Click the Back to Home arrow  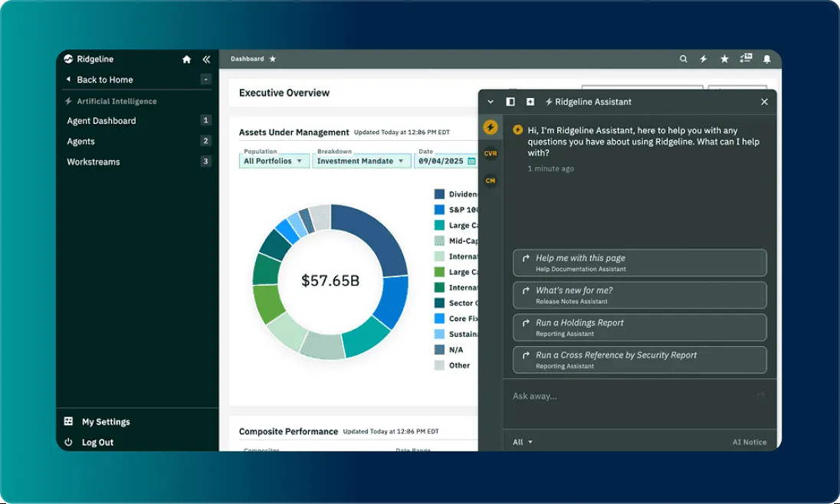coord(68,79)
